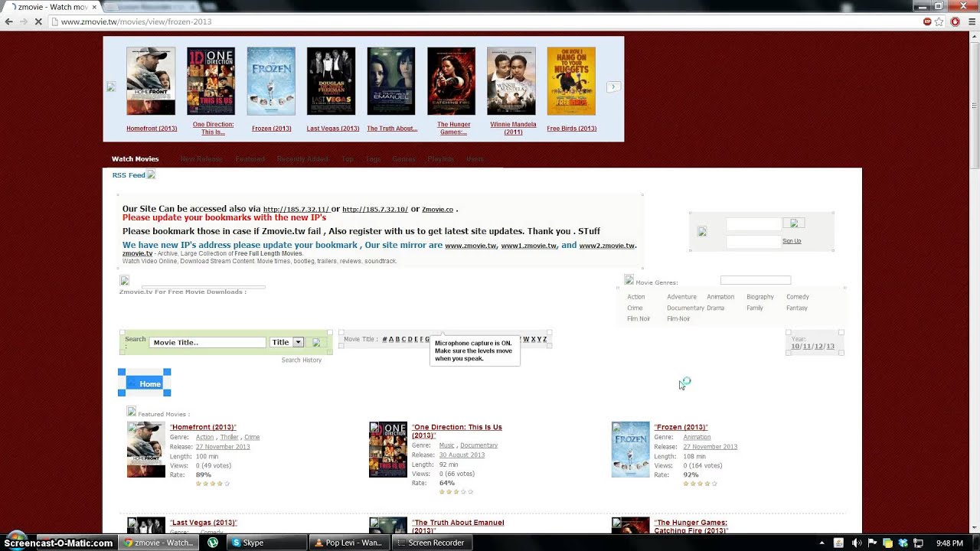
Task: Open the Genres menu item
Action: pos(403,159)
